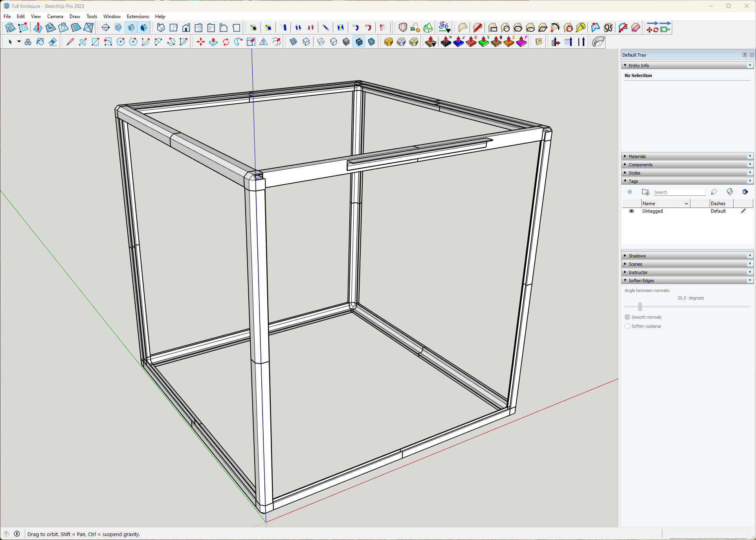Open the Extensions menu

click(x=138, y=17)
